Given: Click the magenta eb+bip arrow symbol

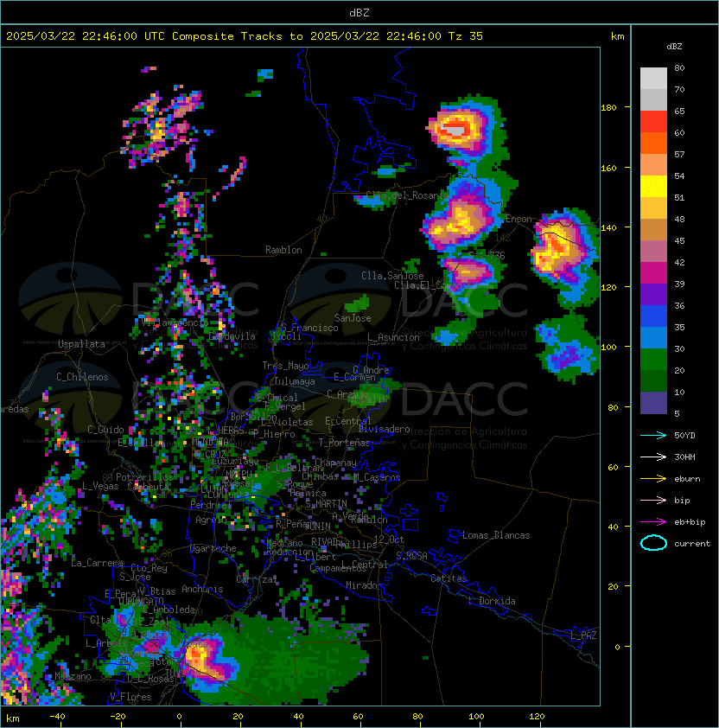Looking at the screenshot, I should pos(653,522).
